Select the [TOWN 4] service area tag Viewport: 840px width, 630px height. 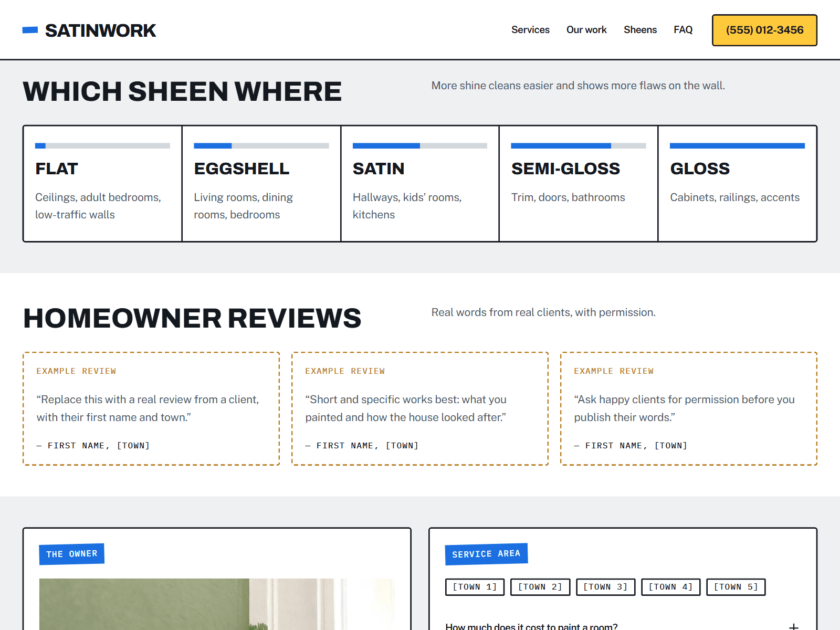[x=670, y=587]
